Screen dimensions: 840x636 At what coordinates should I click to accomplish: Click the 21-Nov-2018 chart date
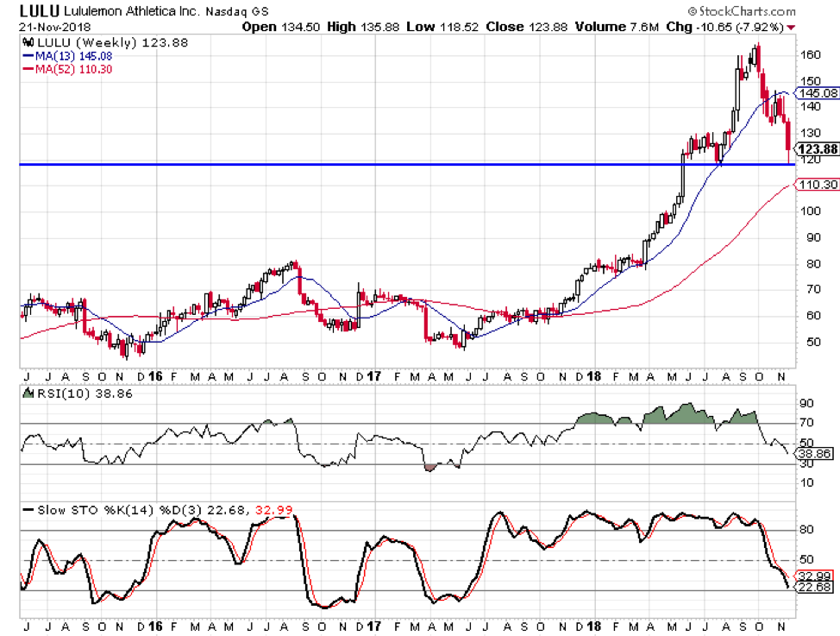[x=55, y=27]
